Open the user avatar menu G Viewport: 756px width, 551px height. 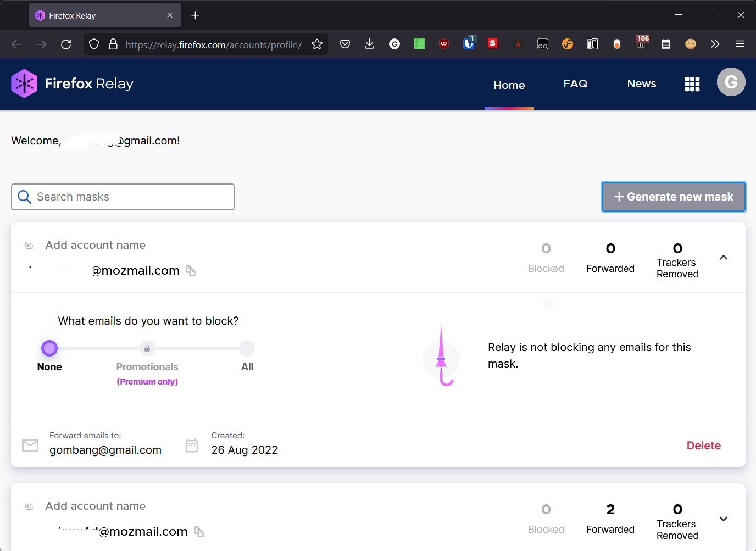(731, 82)
